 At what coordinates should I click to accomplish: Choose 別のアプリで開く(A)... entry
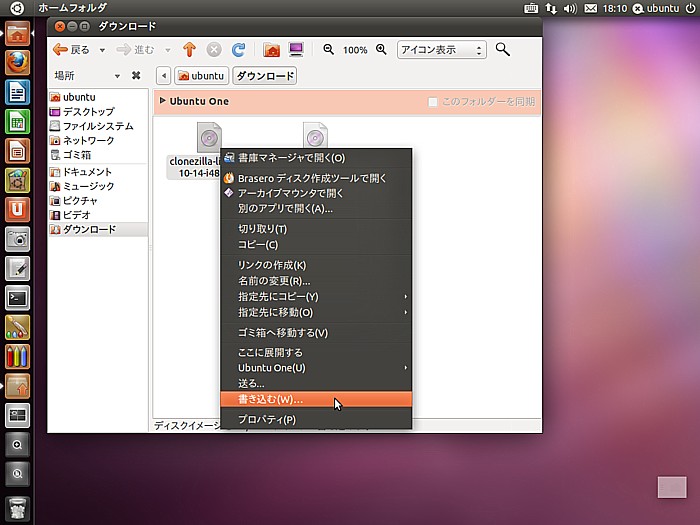pos(316,208)
